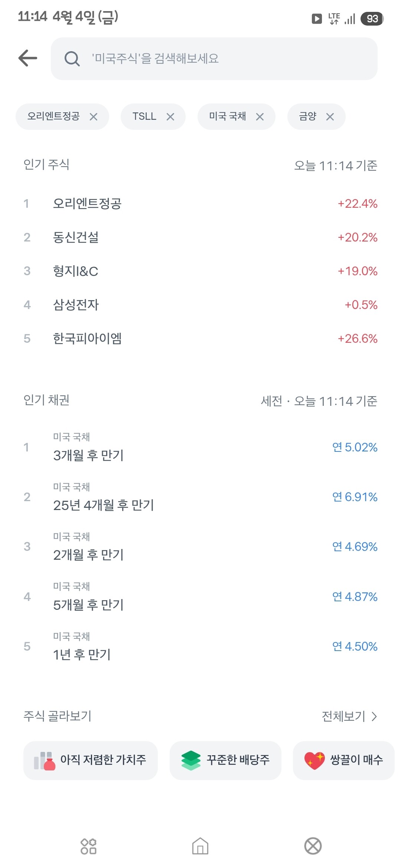
Task: Go to home via bottom house icon
Action: pyautogui.click(x=200, y=846)
